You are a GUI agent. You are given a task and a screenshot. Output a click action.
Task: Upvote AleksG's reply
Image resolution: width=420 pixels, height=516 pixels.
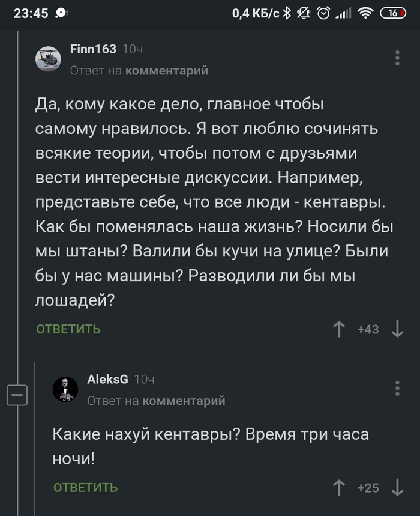click(339, 487)
